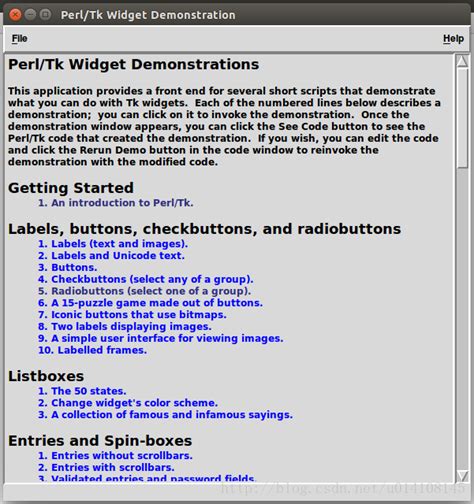The width and height of the screenshot is (474, 504).
Task: Click the 'Perl/Tk Widget Demonstrations' heading
Action: 133,64
